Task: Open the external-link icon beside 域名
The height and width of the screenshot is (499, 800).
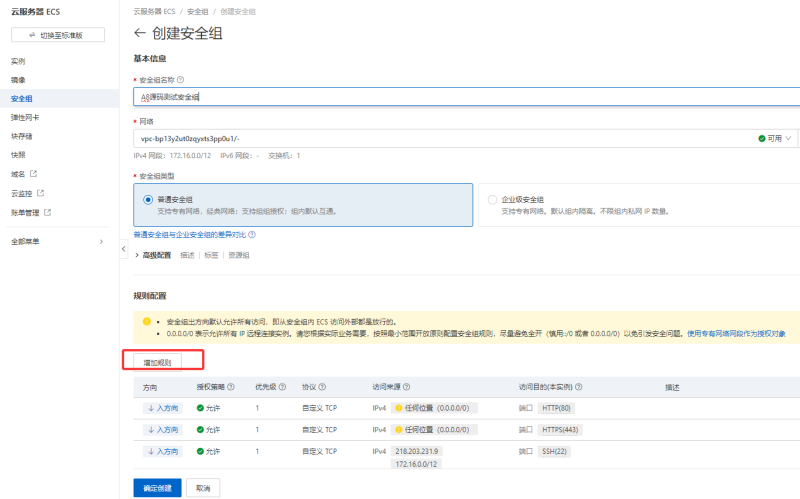Action: click(34, 173)
